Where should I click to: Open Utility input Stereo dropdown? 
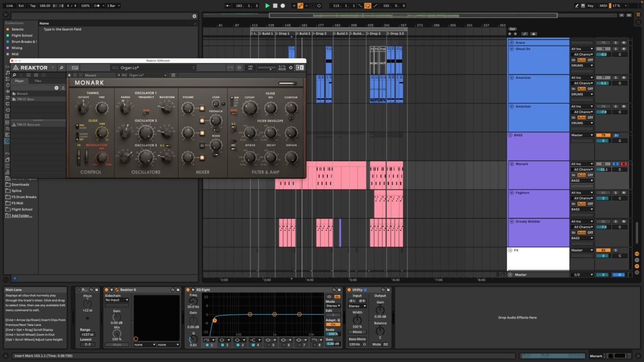[x=357, y=306]
